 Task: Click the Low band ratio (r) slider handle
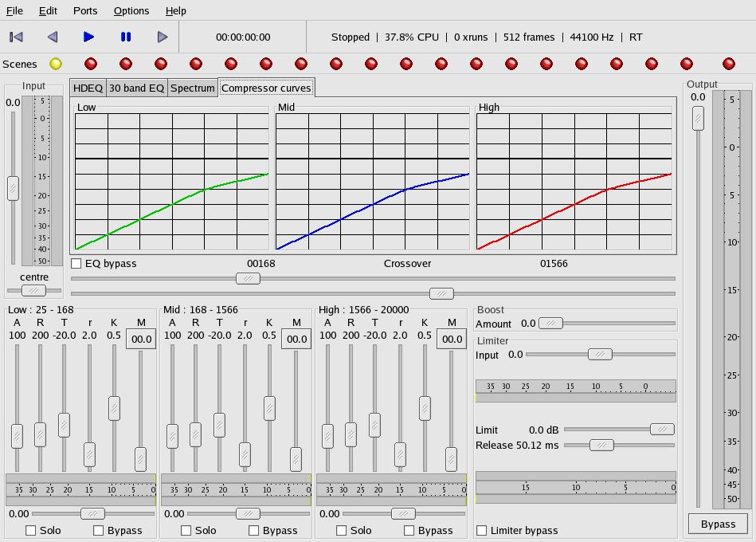(x=89, y=454)
